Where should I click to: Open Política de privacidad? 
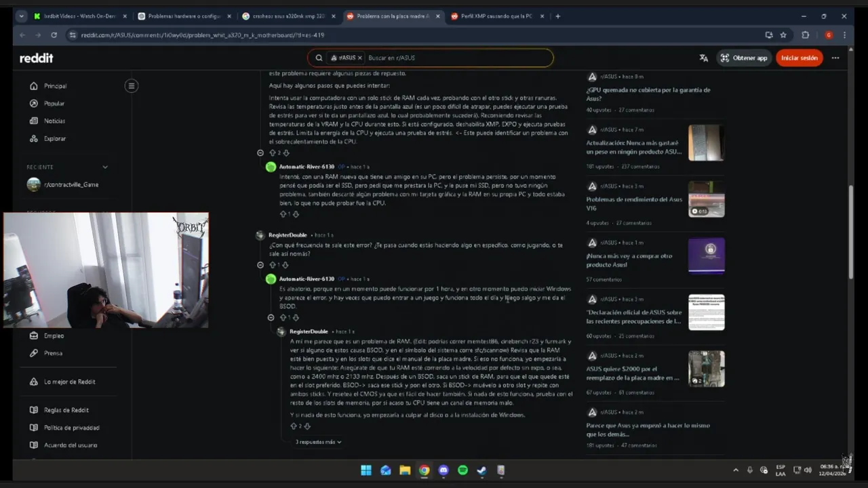pos(71,428)
